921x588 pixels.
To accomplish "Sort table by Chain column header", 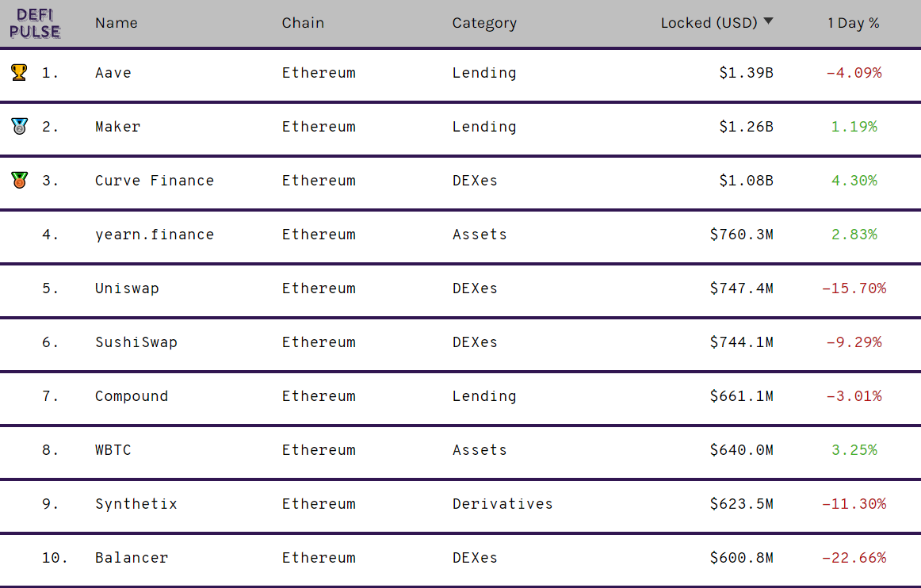I will [303, 23].
